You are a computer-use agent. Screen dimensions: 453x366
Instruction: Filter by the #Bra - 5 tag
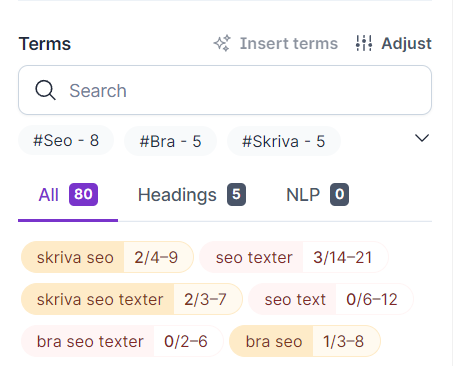click(170, 141)
